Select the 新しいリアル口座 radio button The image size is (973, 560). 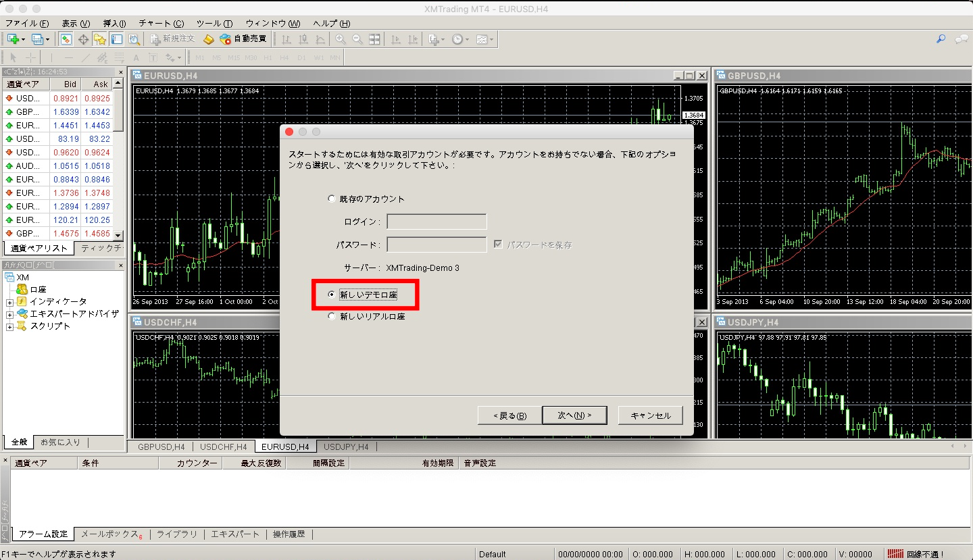[x=331, y=315]
